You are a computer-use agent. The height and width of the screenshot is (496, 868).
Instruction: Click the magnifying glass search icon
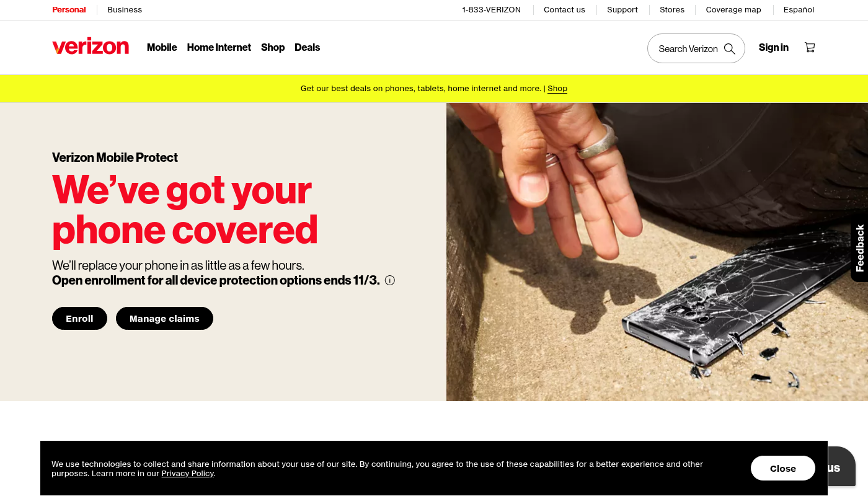(730, 48)
